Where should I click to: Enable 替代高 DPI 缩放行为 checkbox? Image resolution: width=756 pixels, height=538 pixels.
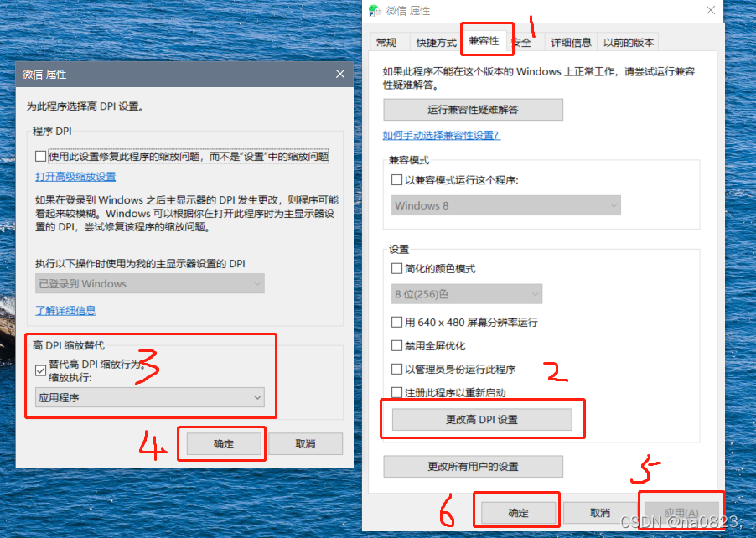pyautogui.click(x=40, y=370)
